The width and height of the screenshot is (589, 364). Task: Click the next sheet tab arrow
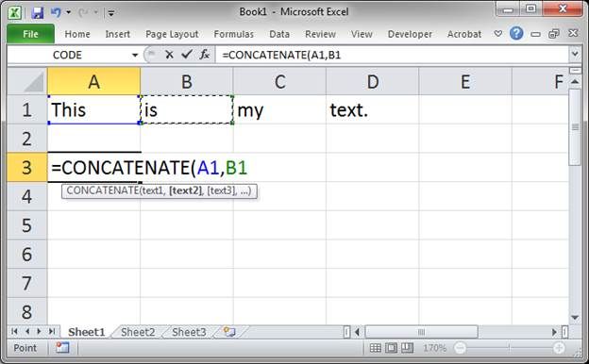click(39, 331)
